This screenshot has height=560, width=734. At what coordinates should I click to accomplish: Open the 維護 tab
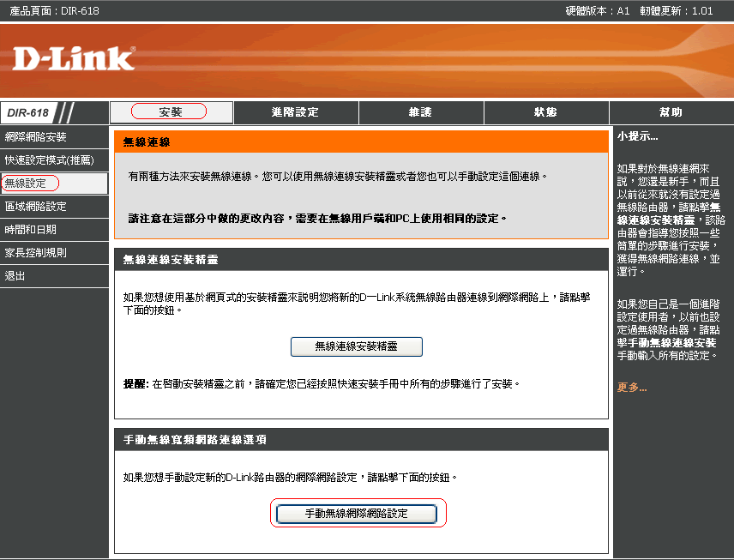(421, 112)
